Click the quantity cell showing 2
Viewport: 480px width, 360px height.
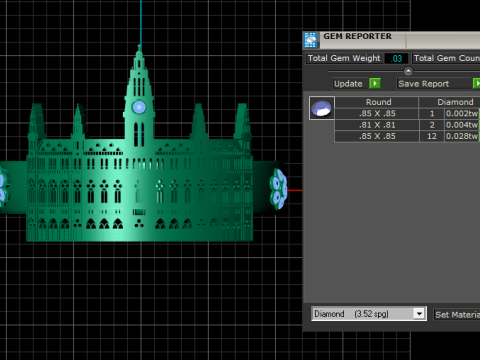click(x=432, y=125)
